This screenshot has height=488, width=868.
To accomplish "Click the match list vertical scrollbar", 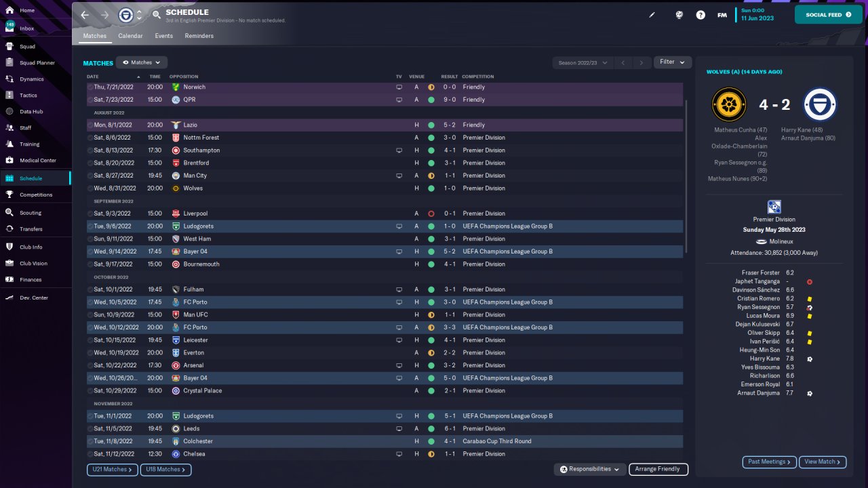I will (x=687, y=176).
